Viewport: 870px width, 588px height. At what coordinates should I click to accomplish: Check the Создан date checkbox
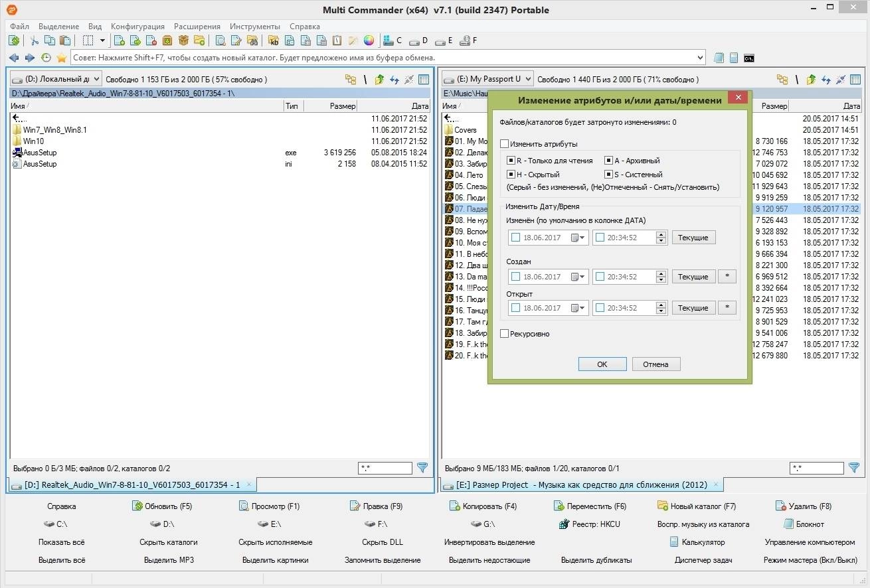tap(516, 277)
